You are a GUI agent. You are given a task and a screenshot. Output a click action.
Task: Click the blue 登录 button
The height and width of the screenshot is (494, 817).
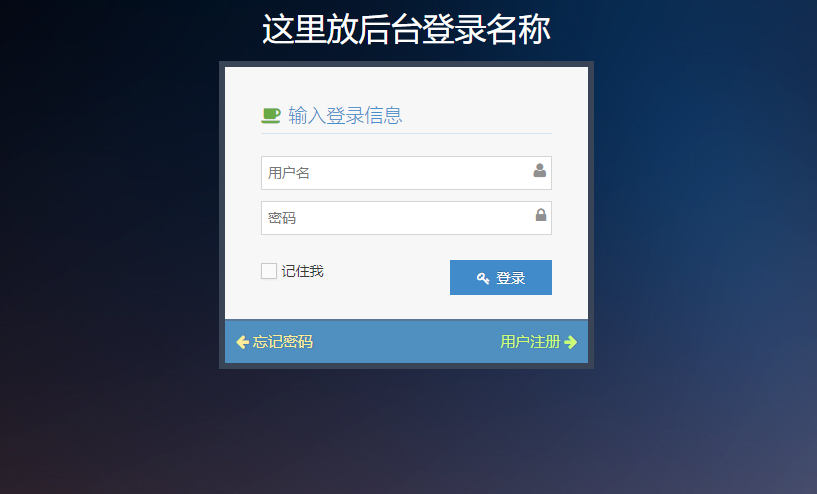tap(501, 278)
